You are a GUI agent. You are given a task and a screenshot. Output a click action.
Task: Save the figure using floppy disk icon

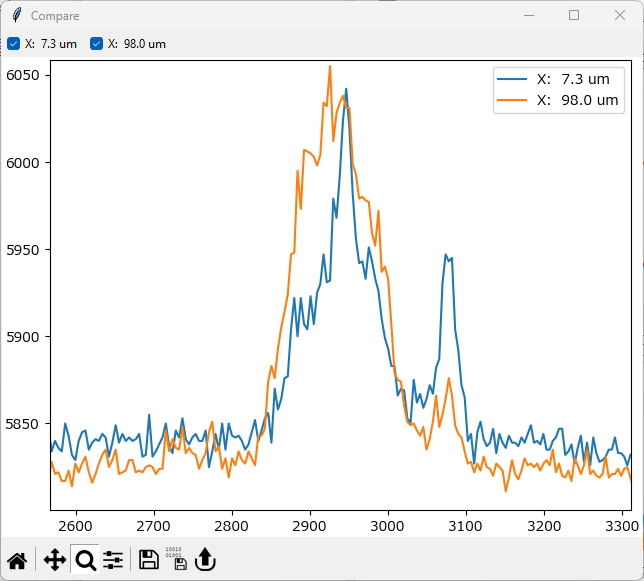(x=149, y=560)
